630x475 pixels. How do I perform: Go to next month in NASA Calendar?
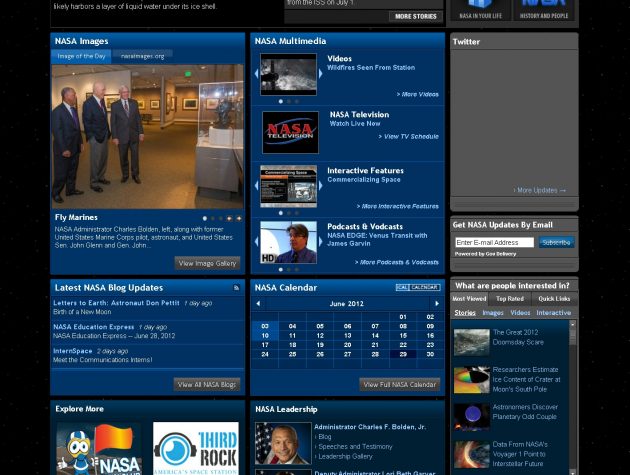[x=437, y=303]
